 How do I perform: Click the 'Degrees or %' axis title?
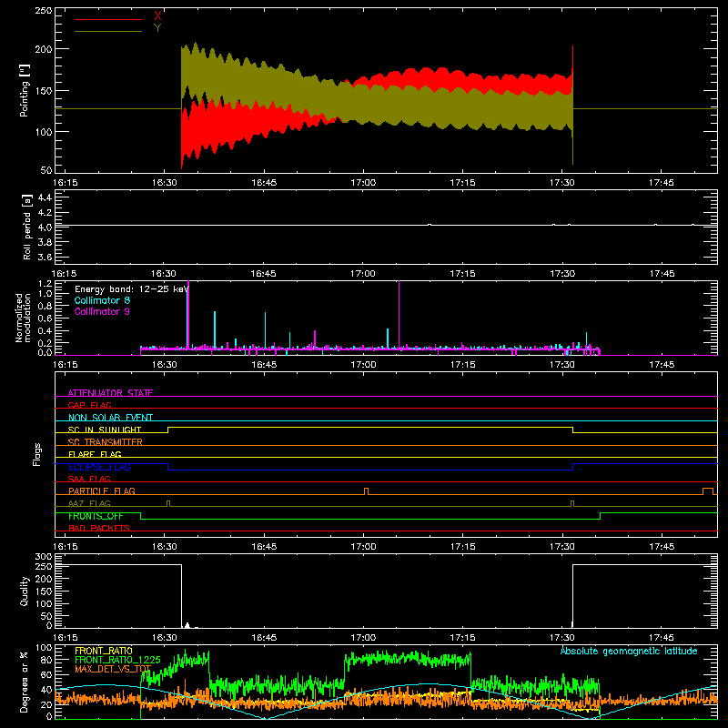point(25,682)
